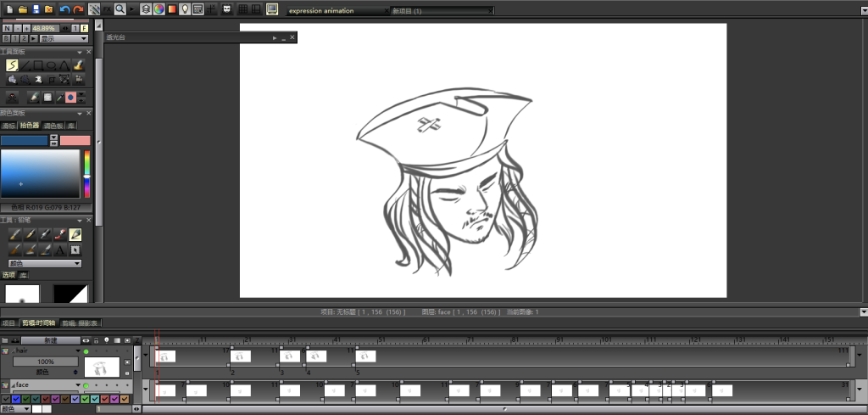Screen dimensions: 868x415
Task: Open the layers panel icon in top toolbar
Action: coord(146,8)
